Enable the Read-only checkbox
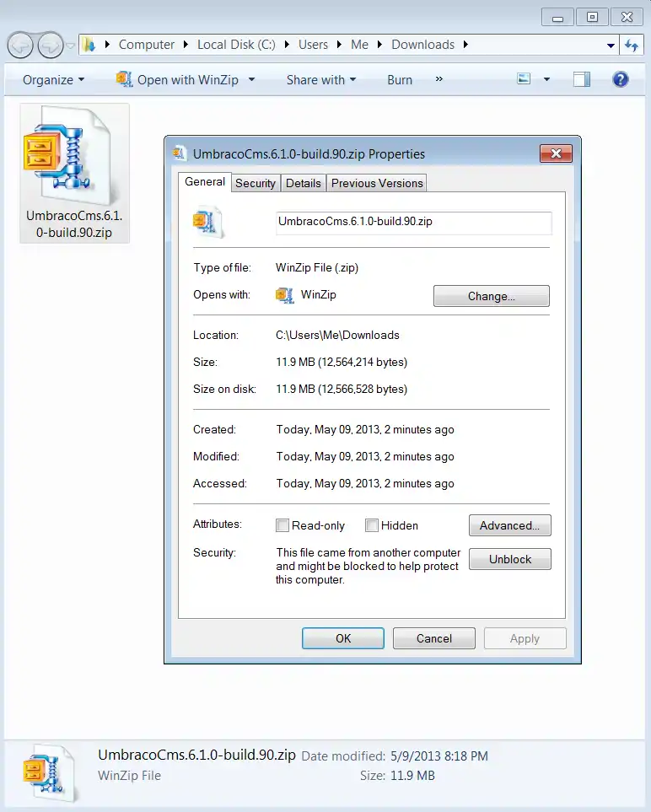This screenshot has height=812, width=651. (x=282, y=525)
